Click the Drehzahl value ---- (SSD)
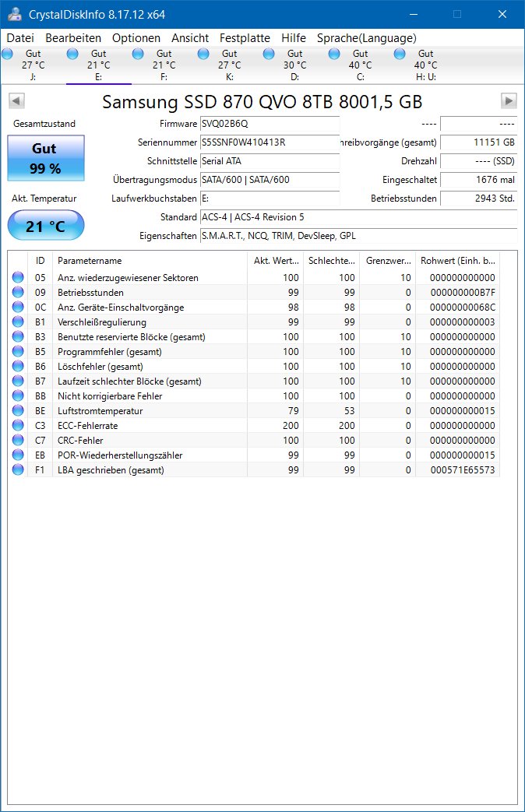Image resolution: width=525 pixels, height=812 pixels. pos(478,161)
